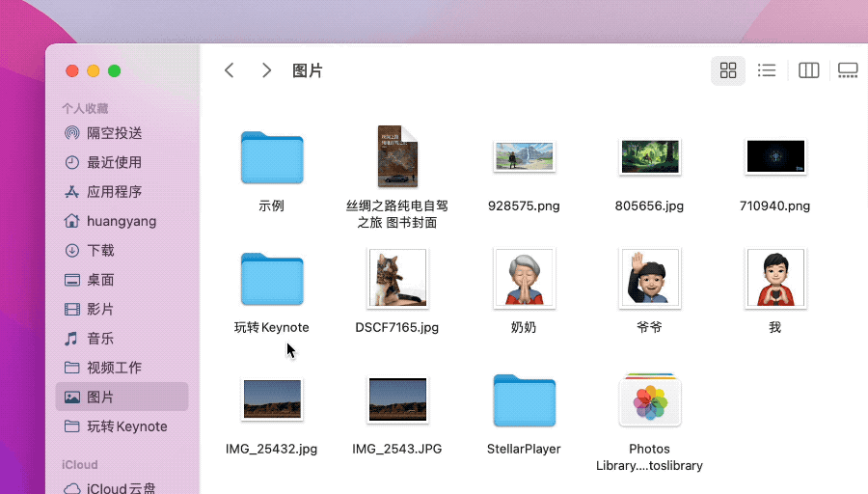868x494 pixels.
Task: Switch to column view
Action: tap(809, 70)
